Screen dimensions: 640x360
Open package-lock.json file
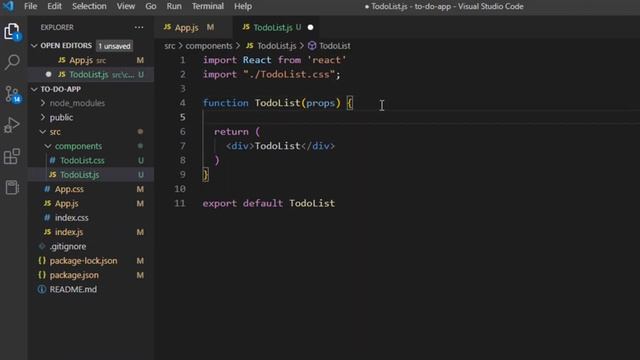pyautogui.click(x=91, y=261)
